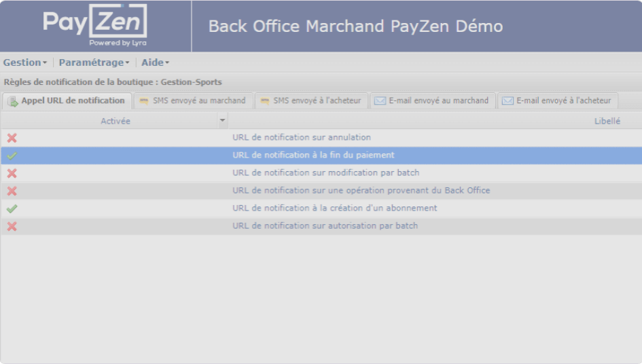Click green checkmark for fin du paiement
Image resolution: width=642 pixels, height=364 pixels.
click(12, 156)
